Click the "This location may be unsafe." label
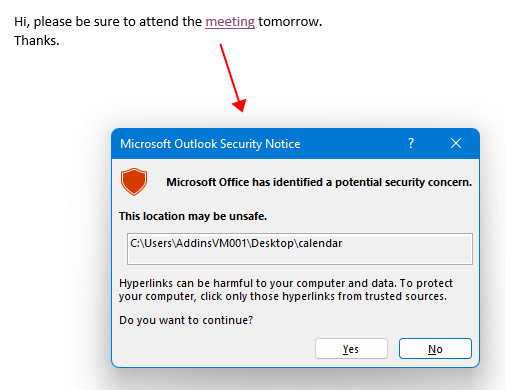This screenshot has width=505, height=390. [x=193, y=216]
